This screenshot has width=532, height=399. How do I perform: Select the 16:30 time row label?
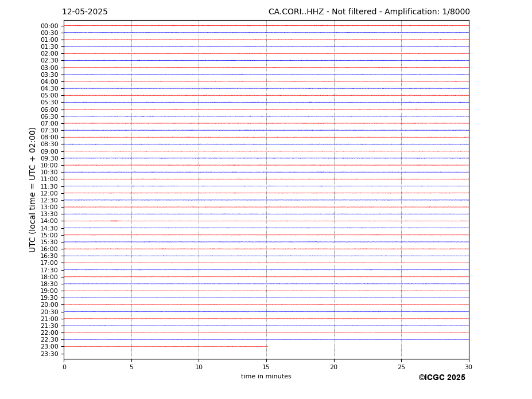49,256
